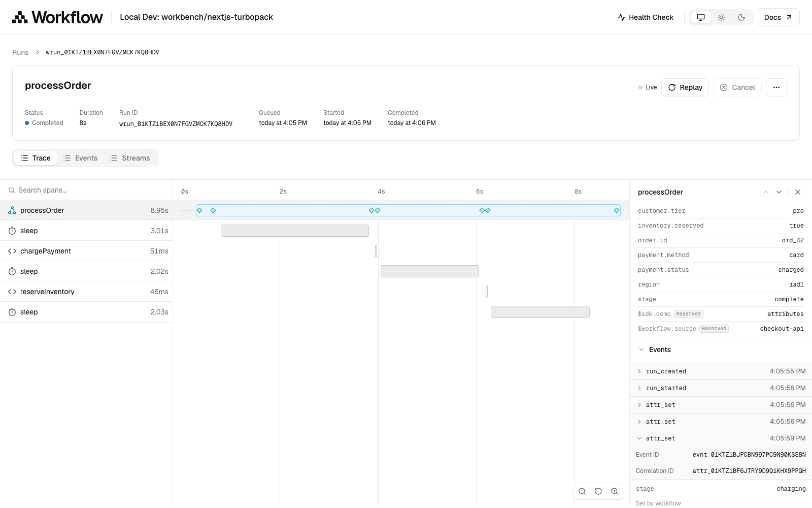The image size is (812, 508).
Task: Select the system theme monitor icon
Action: coord(701,17)
